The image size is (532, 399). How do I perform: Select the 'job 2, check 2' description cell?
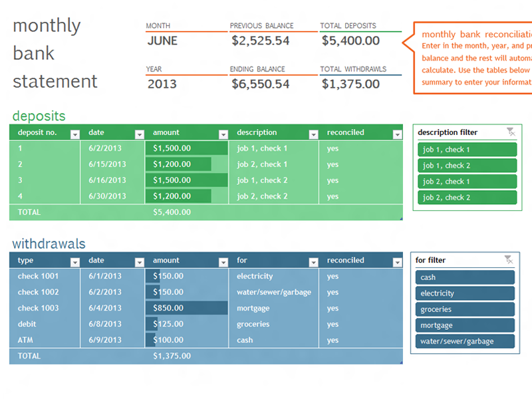tap(274, 196)
